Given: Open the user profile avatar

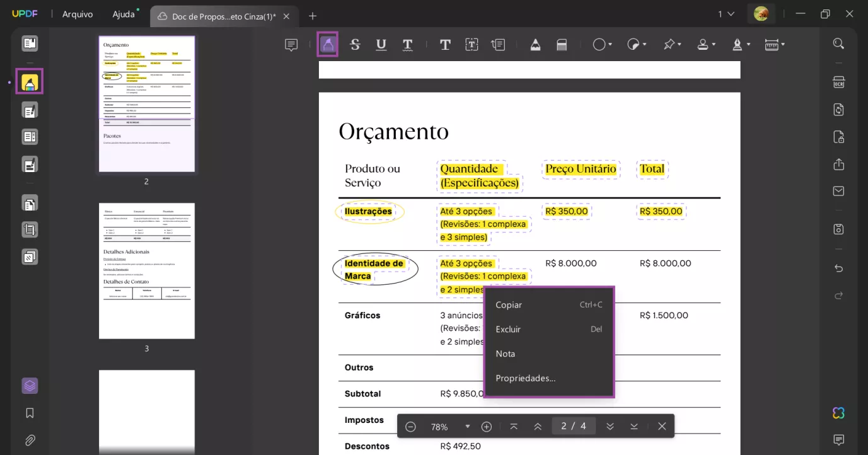Looking at the screenshot, I should pyautogui.click(x=761, y=13).
